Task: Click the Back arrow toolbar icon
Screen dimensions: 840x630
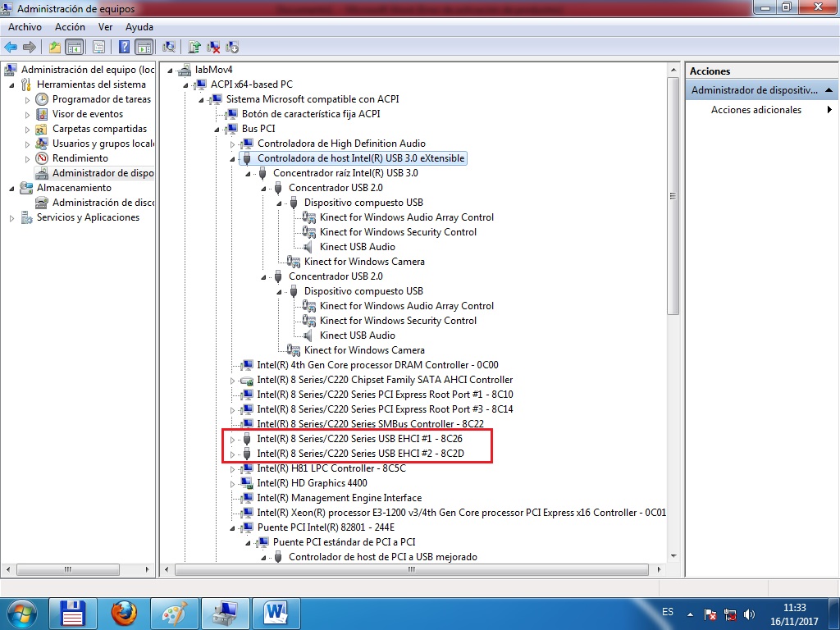Action: tap(11, 47)
